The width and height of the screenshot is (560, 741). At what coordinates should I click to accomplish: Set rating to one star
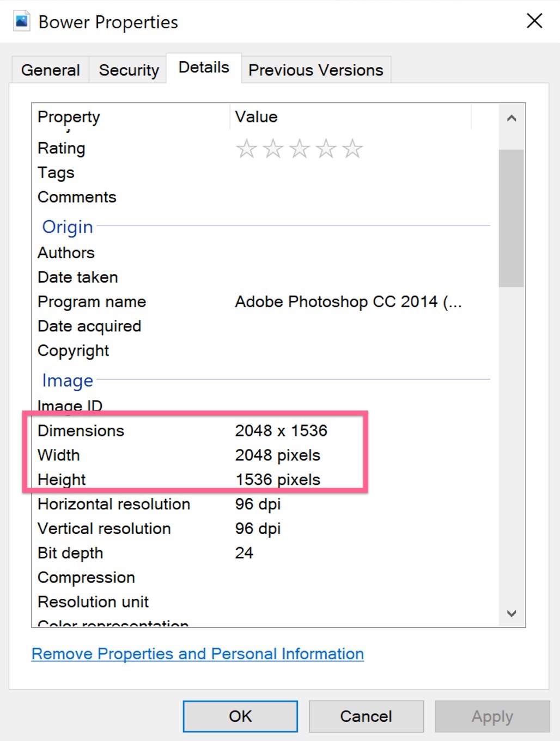[247, 148]
